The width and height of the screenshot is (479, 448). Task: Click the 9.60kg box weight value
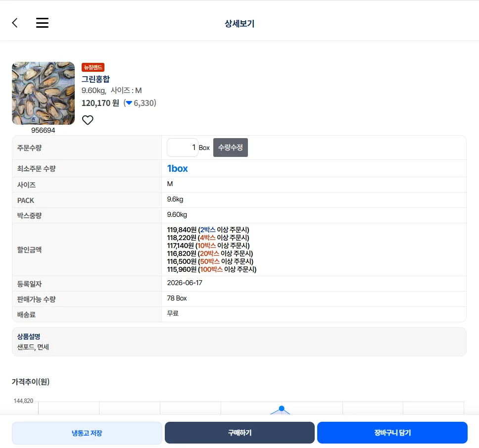(177, 214)
